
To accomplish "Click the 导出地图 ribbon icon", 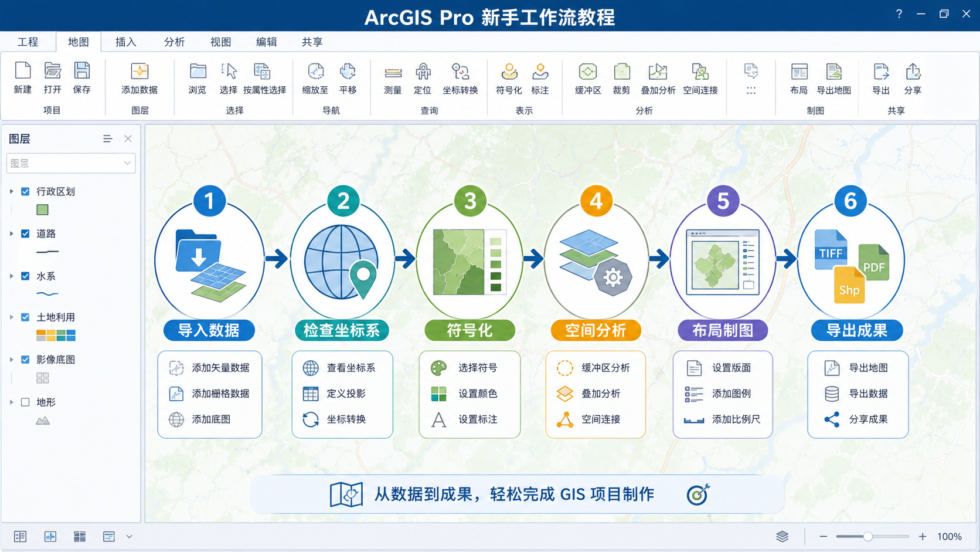I will pyautogui.click(x=833, y=72).
